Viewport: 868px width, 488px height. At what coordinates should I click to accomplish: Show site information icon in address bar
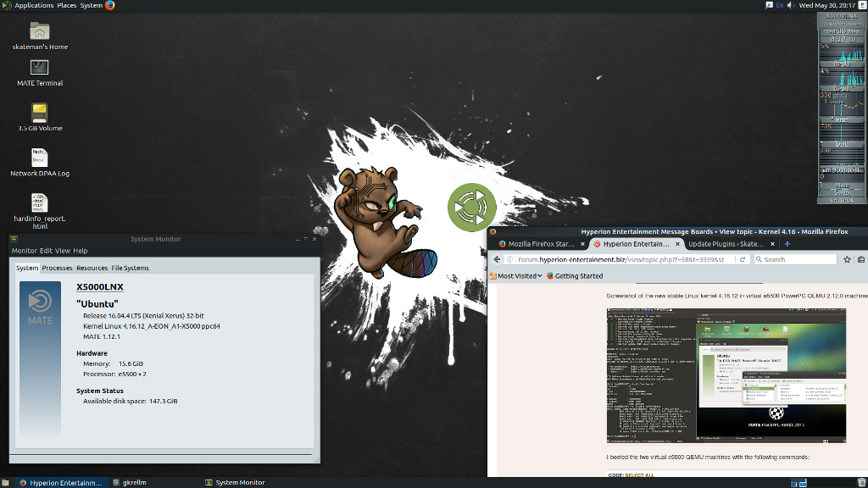pyautogui.click(x=509, y=259)
